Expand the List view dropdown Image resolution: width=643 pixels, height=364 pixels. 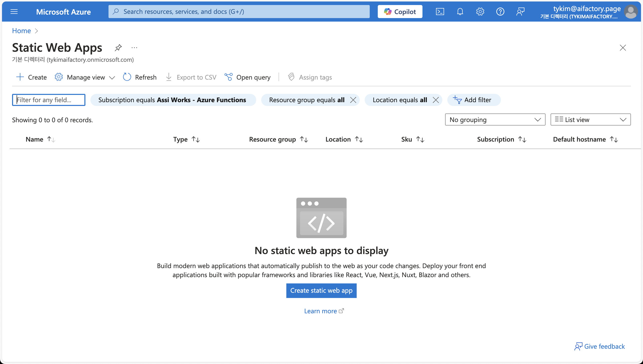(590, 120)
